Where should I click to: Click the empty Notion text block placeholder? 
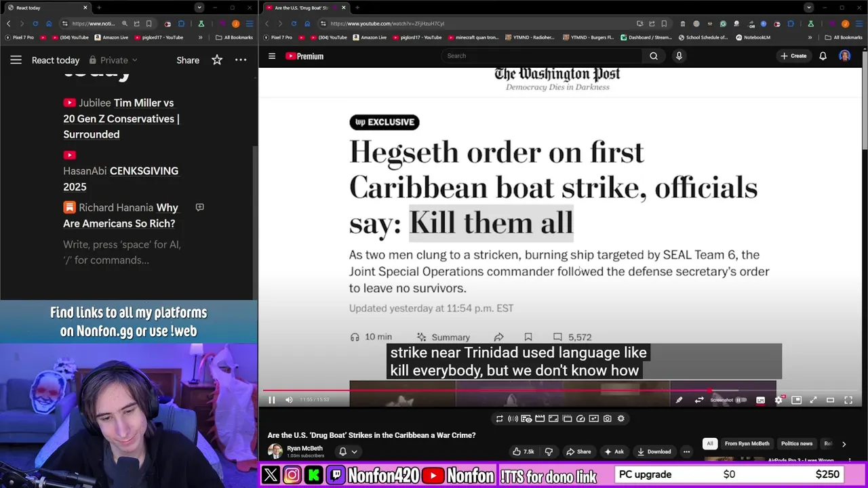click(x=122, y=252)
